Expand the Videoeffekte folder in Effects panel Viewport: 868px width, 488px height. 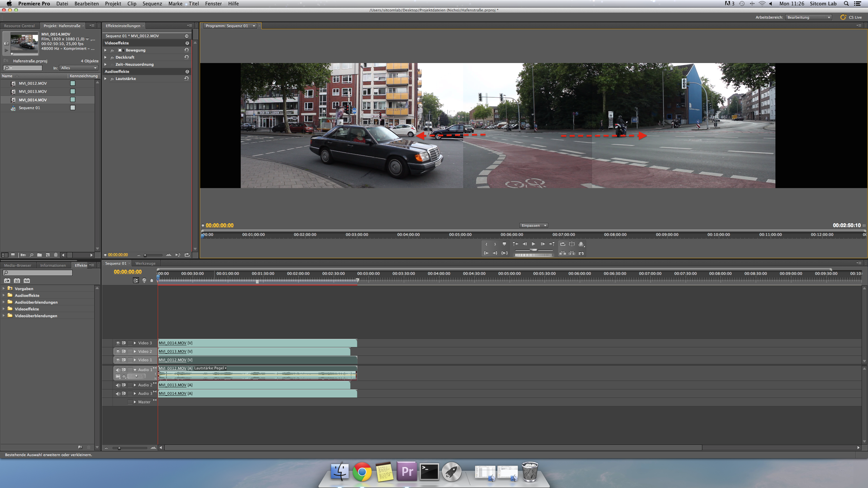(x=4, y=309)
